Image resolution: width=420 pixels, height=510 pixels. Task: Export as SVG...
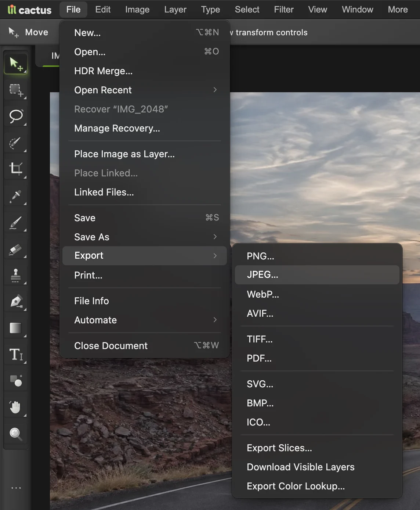click(x=317, y=384)
